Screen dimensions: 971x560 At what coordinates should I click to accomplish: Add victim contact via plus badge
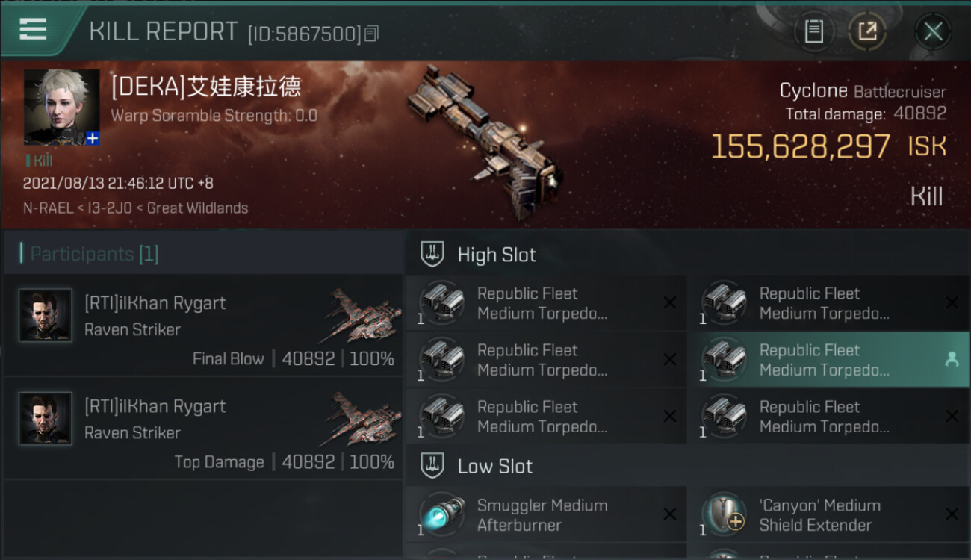tap(92, 138)
